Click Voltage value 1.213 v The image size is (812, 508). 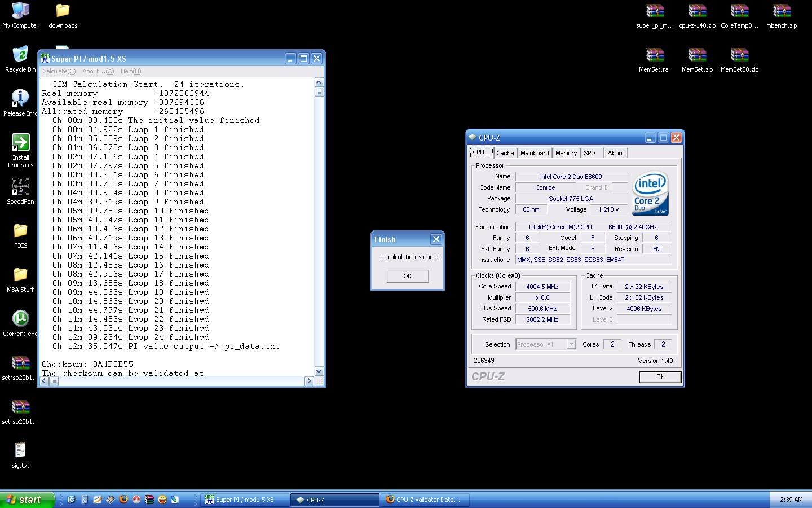click(x=608, y=209)
